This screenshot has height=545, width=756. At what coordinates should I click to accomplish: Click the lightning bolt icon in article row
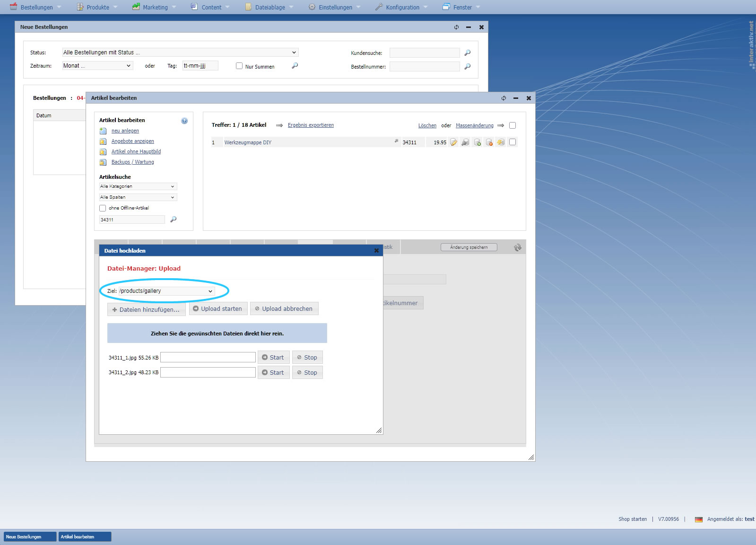(501, 142)
